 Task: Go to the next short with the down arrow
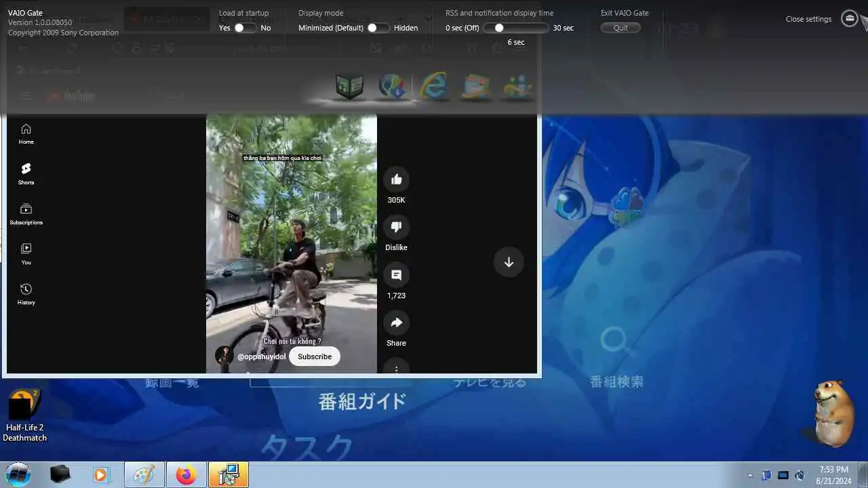509,262
